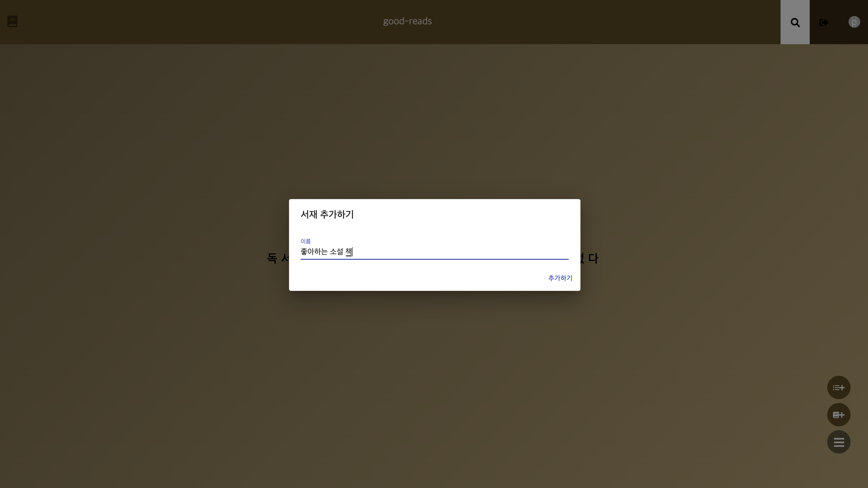Focus the 이름 name input field
The image size is (868, 488).
(434, 252)
